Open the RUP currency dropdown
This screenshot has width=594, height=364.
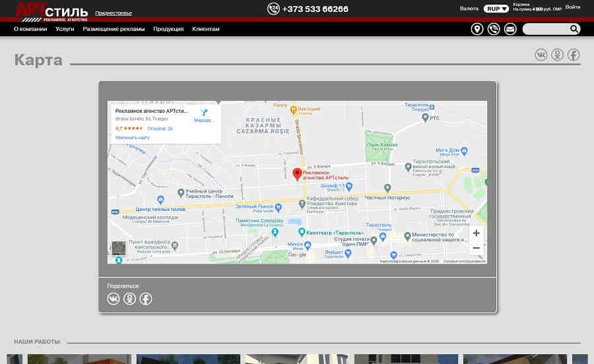(x=496, y=9)
